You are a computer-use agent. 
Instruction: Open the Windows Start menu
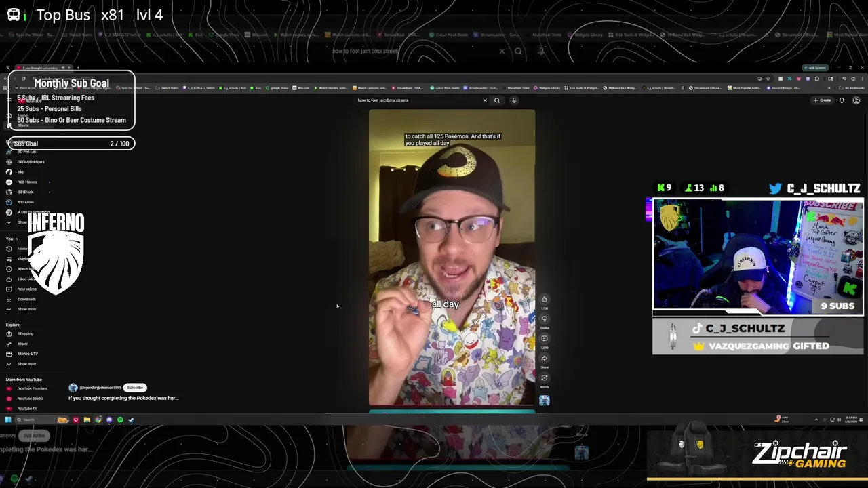(x=8, y=420)
